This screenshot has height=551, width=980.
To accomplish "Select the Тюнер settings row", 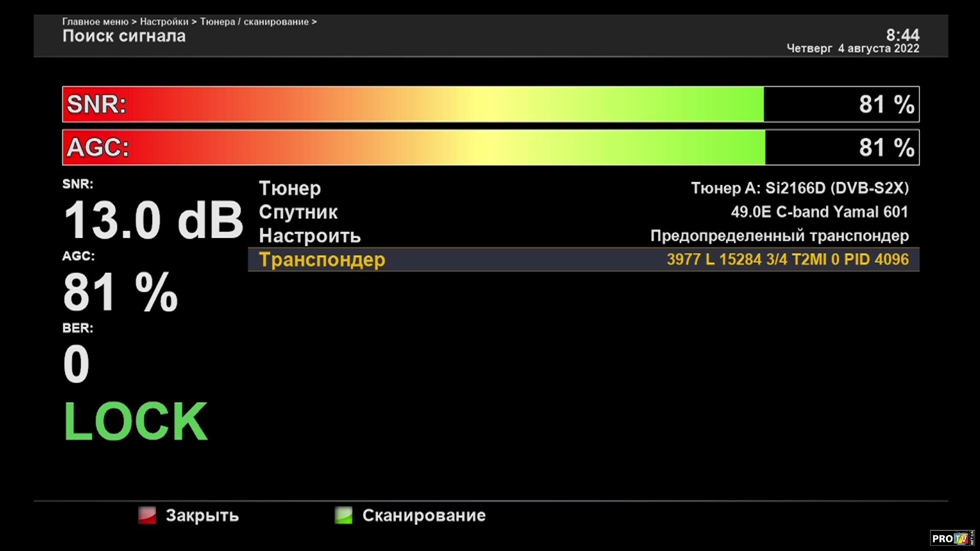I will coord(290,188).
